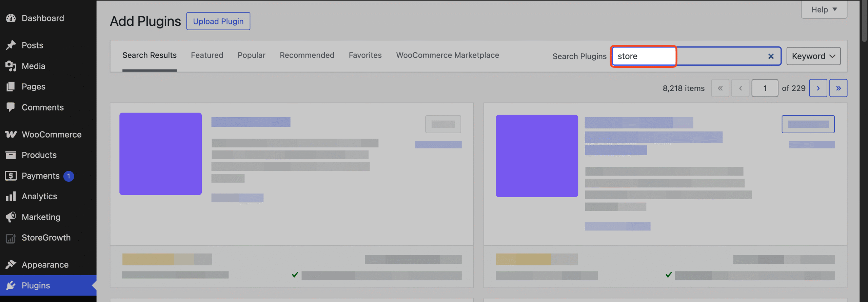
Task: Click the second plugin card thumbnail
Action: click(x=537, y=156)
